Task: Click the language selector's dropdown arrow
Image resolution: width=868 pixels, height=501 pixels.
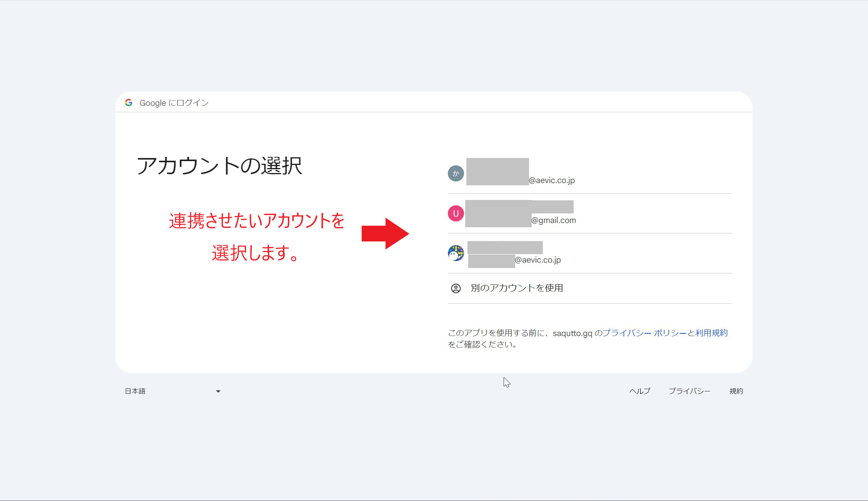Action: click(x=218, y=391)
